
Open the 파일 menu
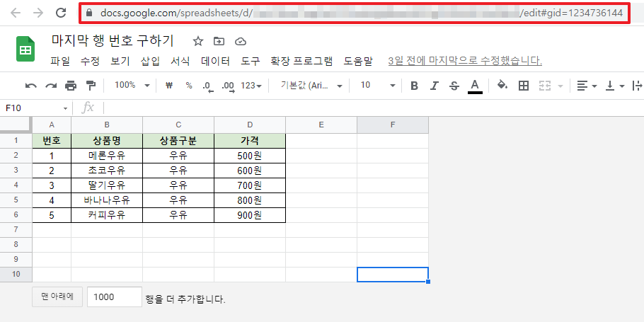tap(60, 61)
